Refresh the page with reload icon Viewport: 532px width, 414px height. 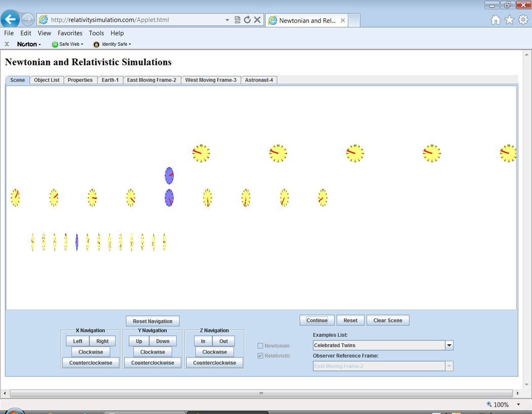[x=247, y=20]
